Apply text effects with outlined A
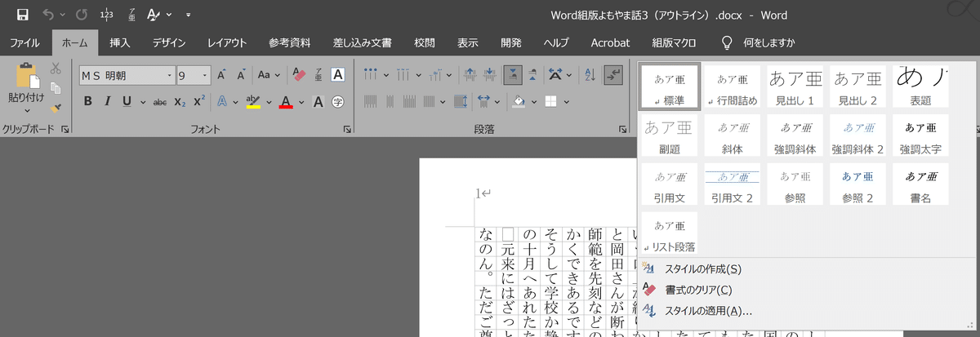The image size is (980, 337). click(x=221, y=102)
